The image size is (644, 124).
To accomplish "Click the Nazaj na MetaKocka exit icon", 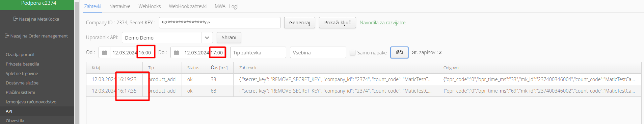I will 16,19.
